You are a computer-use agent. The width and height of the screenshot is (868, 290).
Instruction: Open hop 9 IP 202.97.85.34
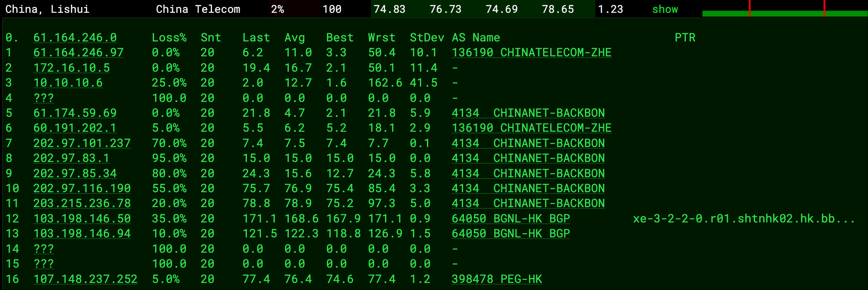point(75,174)
